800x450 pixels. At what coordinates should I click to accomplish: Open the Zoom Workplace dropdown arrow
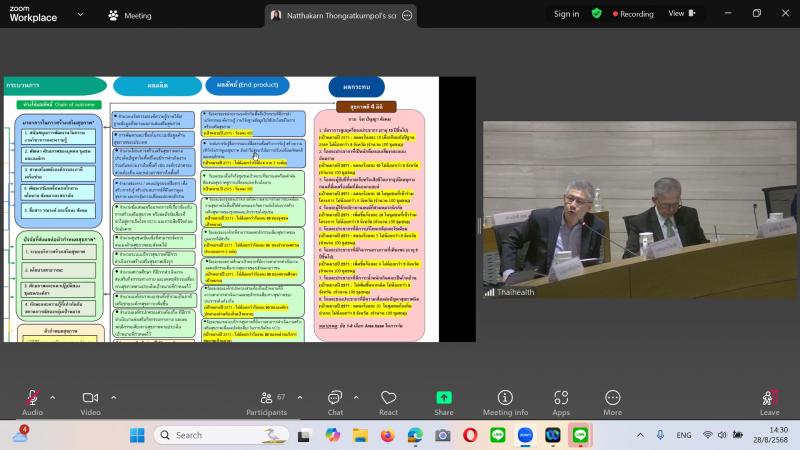80,14
